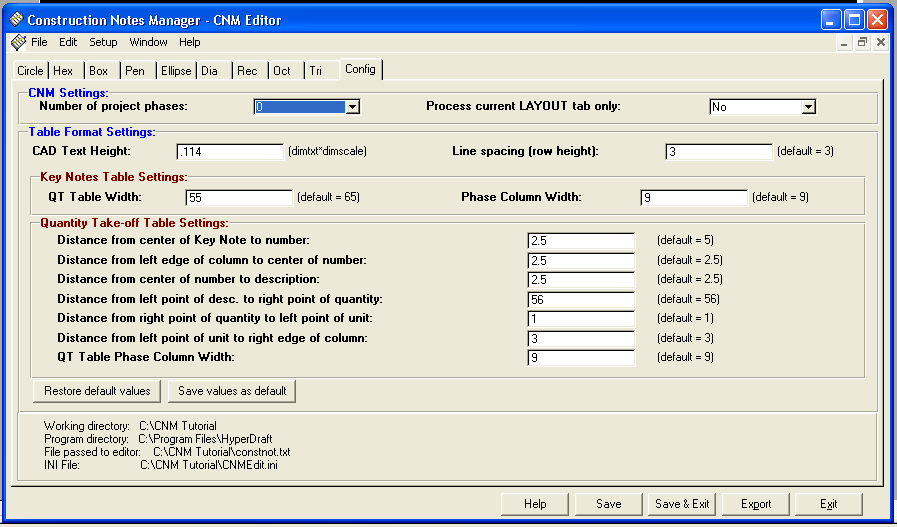This screenshot has width=897, height=527.
Task: Click the notepad icon beside File menu
Action: point(18,42)
